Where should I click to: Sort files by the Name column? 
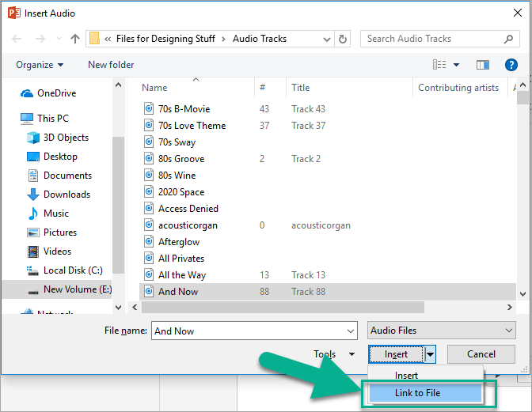(154, 88)
